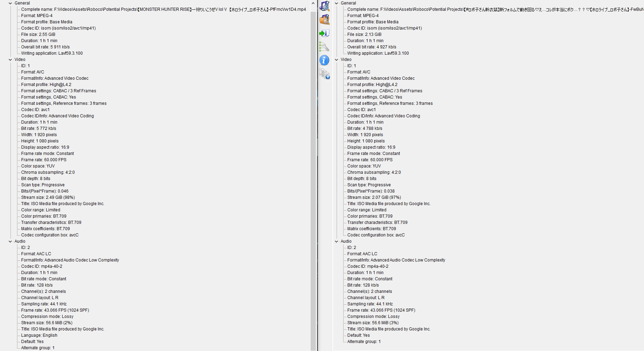Collapse the Audio section in the right window
644x351 pixels.
337,241
